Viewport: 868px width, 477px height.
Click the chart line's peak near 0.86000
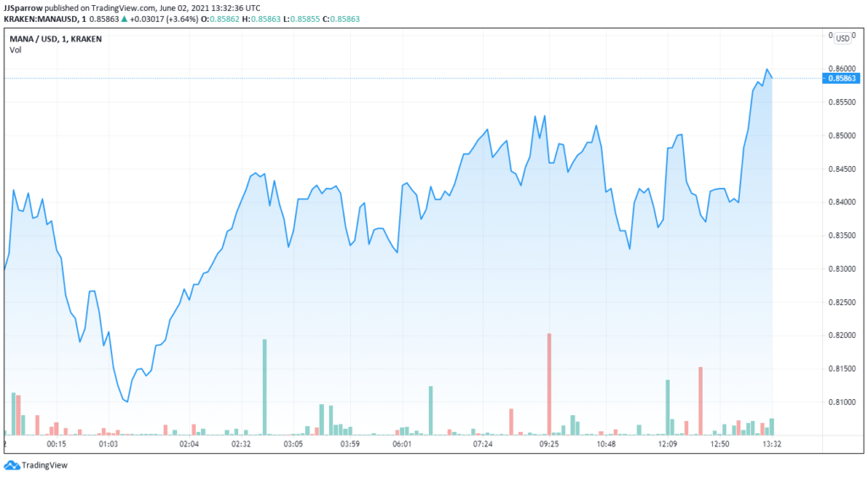[x=767, y=69]
